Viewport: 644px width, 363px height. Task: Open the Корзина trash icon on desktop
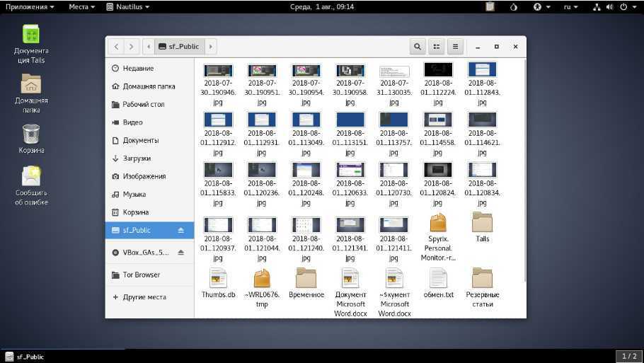pos(30,138)
